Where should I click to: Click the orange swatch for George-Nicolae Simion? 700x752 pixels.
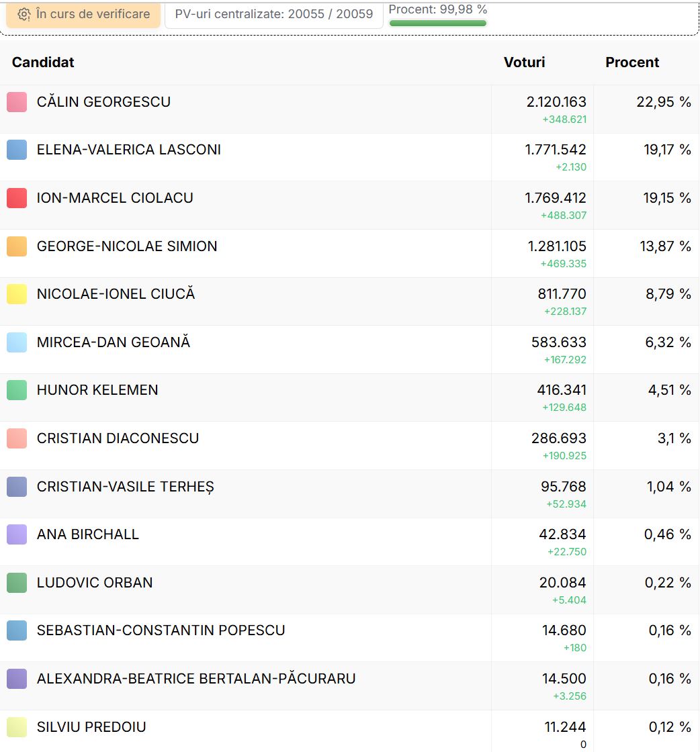[x=17, y=246]
